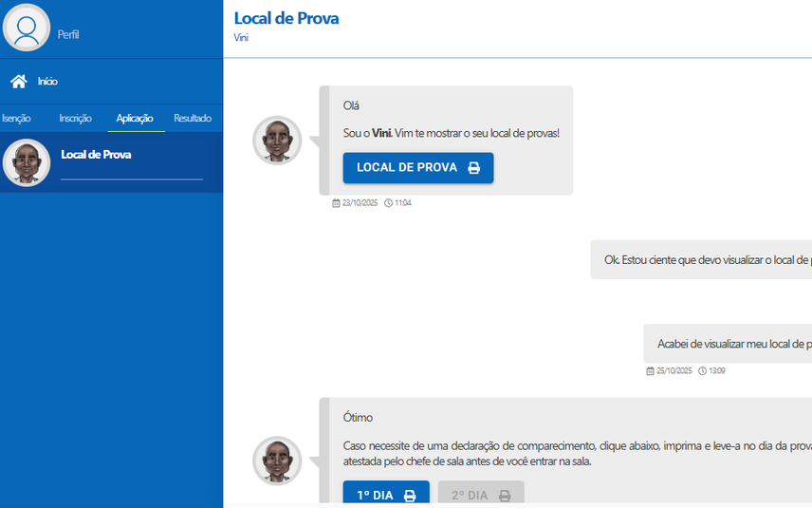The width and height of the screenshot is (812, 508).
Task: Click the calendar icon next to 25/10/2025
Action: coord(650,370)
